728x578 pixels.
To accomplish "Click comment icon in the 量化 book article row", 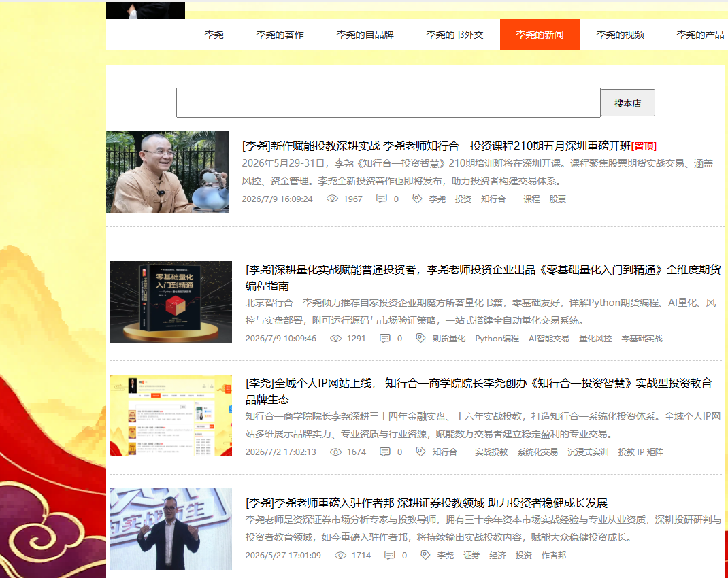I will pyautogui.click(x=385, y=339).
